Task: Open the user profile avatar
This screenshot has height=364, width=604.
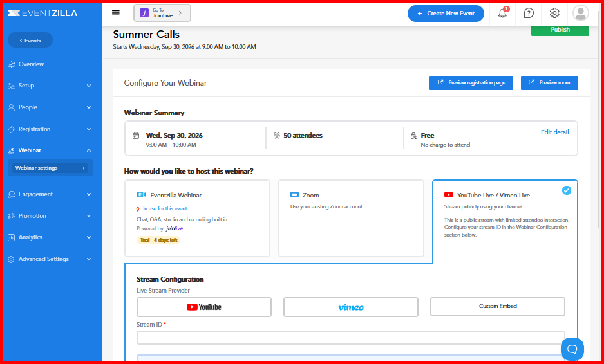Action: click(581, 13)
